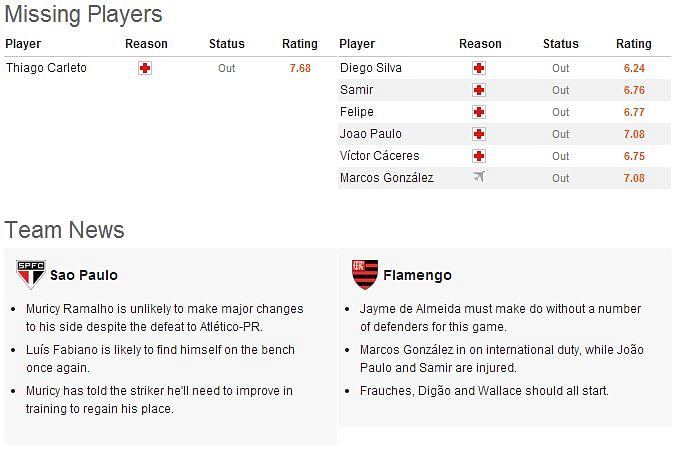673x453 pixels.
Task: Click the Sao Paulo team name heading
Action: pos(84,275)
